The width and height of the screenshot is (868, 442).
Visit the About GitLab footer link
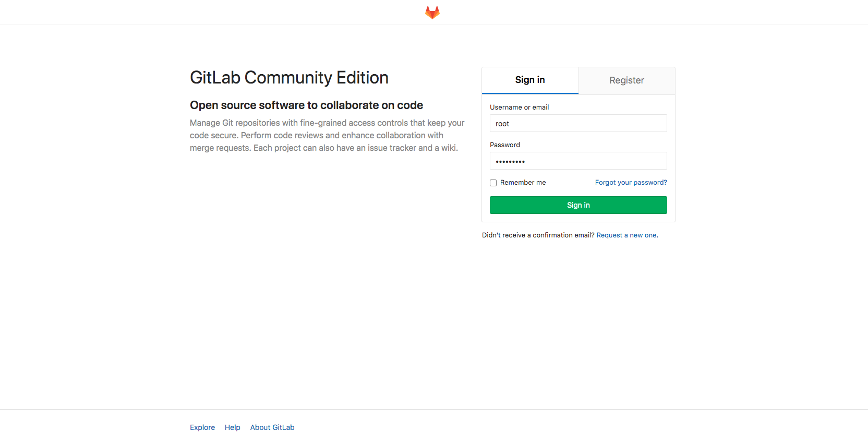pos(272,427)
